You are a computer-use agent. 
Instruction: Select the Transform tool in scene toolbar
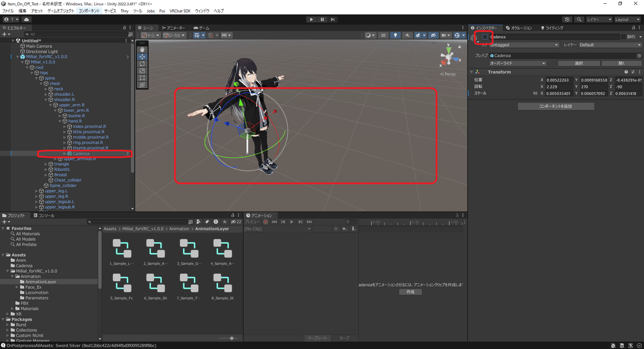pyautogui.click(x=142, y=85)
